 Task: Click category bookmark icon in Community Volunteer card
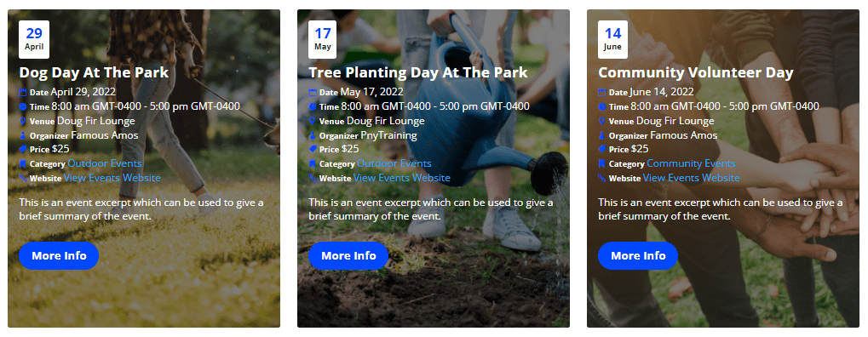point(601,163)
